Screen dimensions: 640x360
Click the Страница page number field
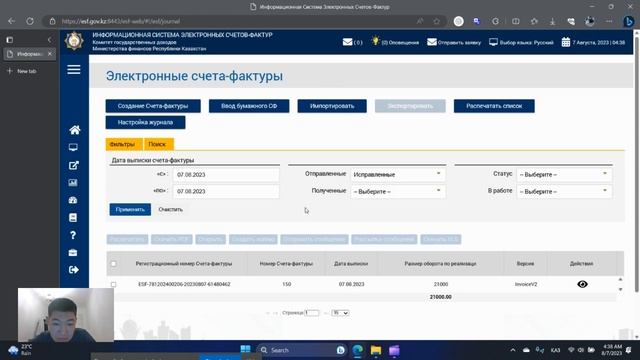[x=312, y=313]
